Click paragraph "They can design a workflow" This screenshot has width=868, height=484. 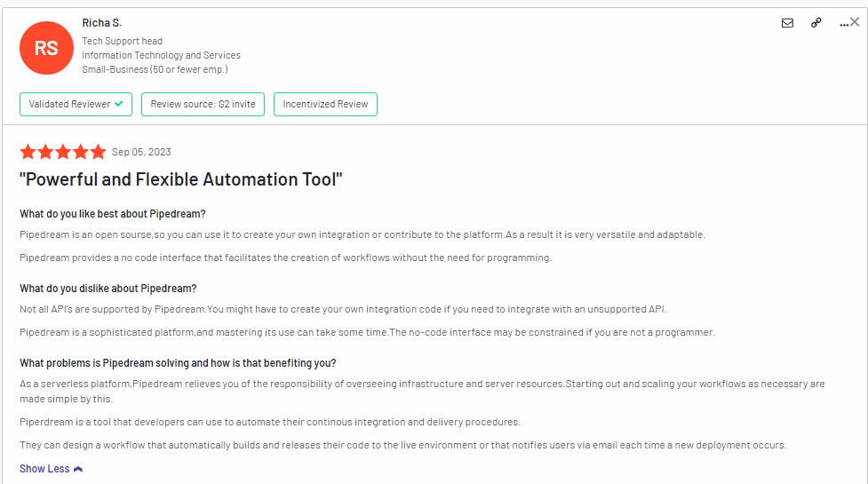pyautogui.click(x=403, y=445)
